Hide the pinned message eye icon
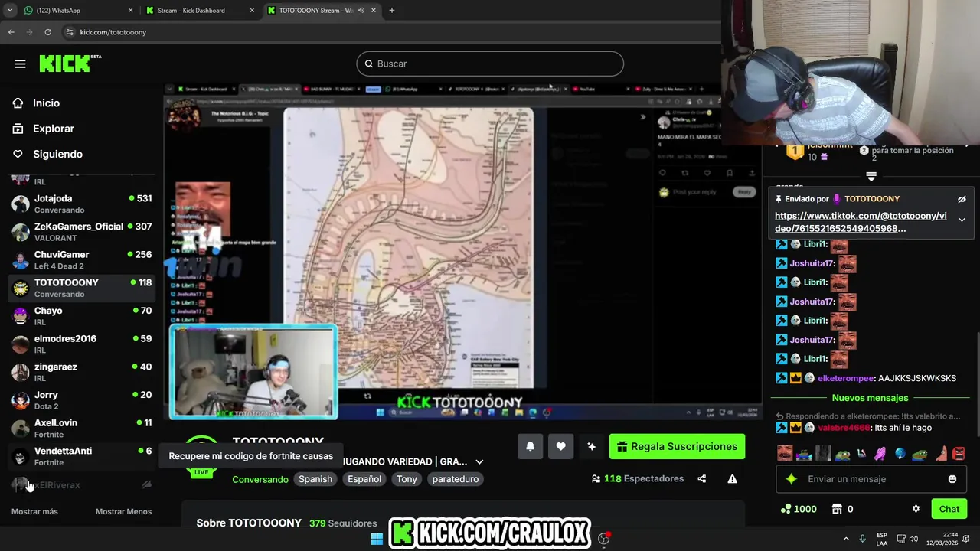 click(962, 199)
